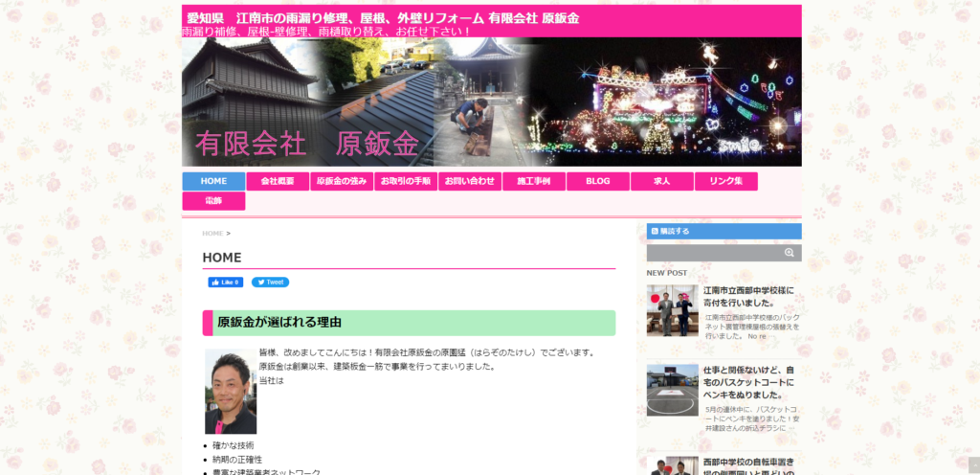Open the 会社概要 menu item
Screen dimensions: 980x475
[x=278, y=181]
